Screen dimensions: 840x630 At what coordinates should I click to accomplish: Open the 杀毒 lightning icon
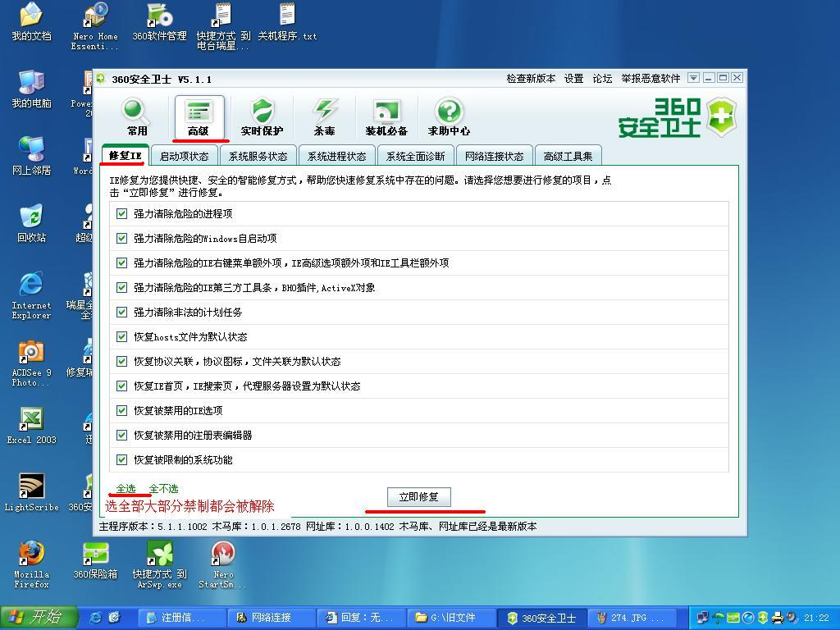[x=325, y=116]
